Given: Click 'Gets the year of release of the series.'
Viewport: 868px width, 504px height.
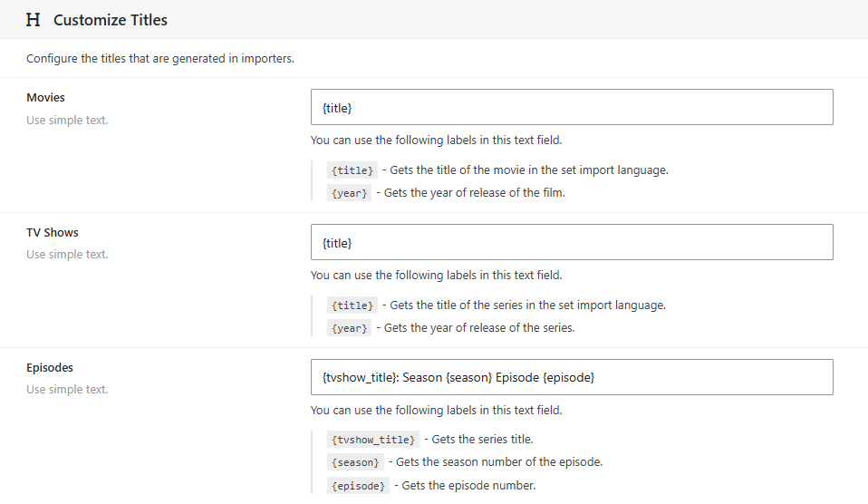Looking at the screenshot, I should coord(479,328).
